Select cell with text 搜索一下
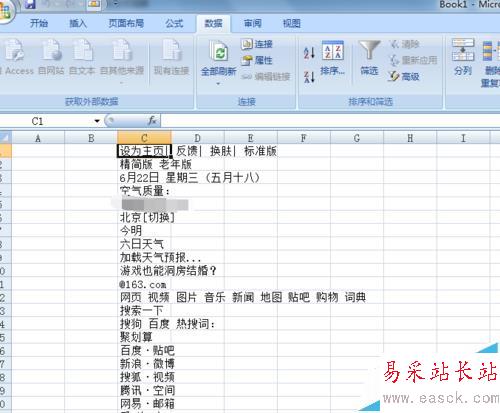 (144, 311)
